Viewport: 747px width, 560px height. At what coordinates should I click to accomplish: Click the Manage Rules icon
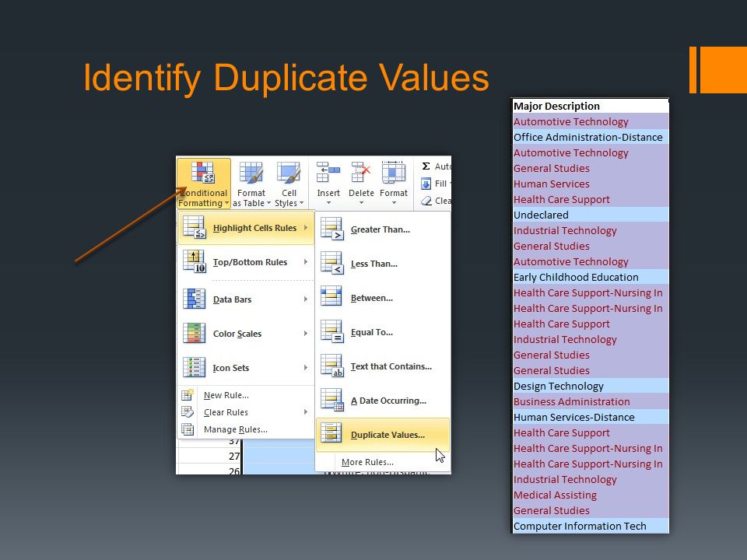(x=188, y=429)
